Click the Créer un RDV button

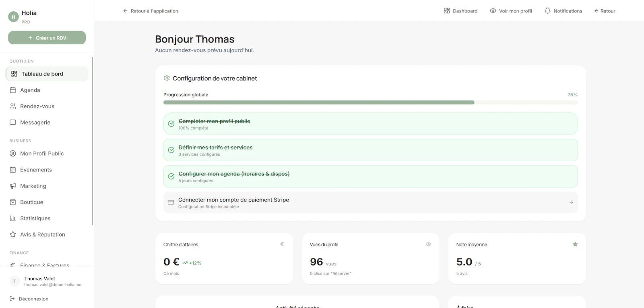pos(47,38)
